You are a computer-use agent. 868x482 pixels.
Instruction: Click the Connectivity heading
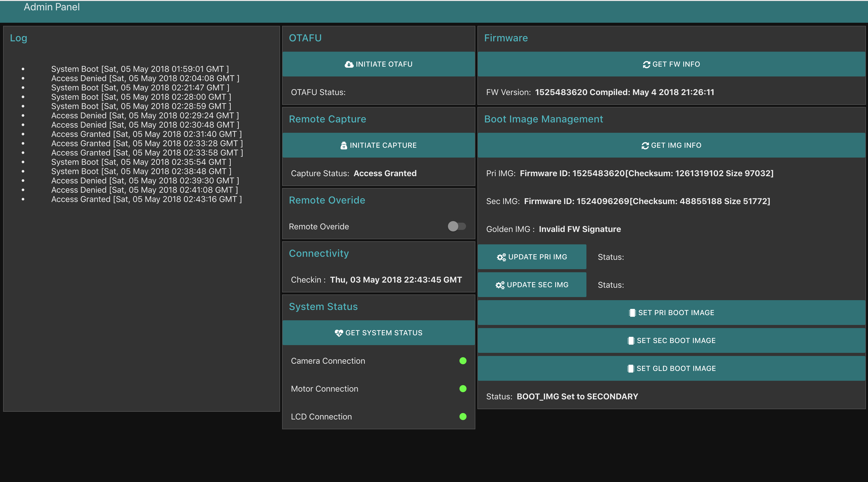tap(319, 253)
